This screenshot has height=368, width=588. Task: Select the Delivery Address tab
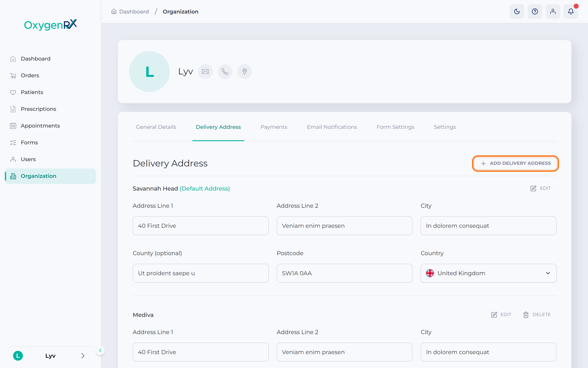[x=218, y=127]
